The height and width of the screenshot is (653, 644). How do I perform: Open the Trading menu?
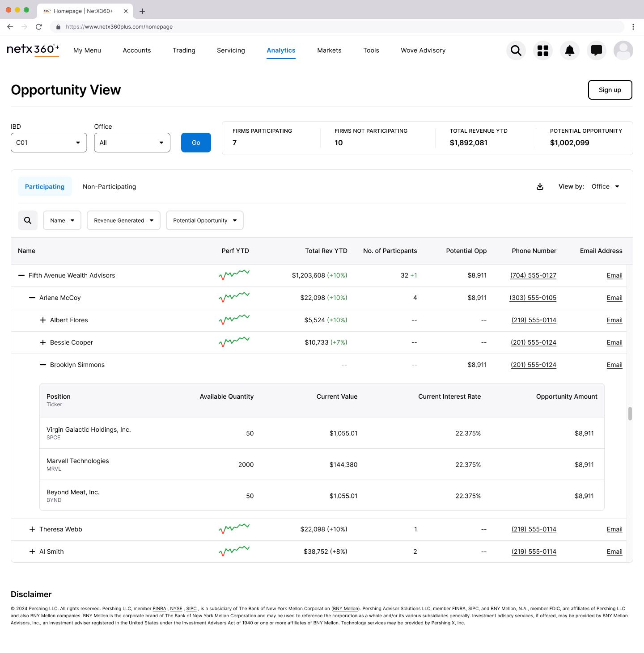click(184, 51)
